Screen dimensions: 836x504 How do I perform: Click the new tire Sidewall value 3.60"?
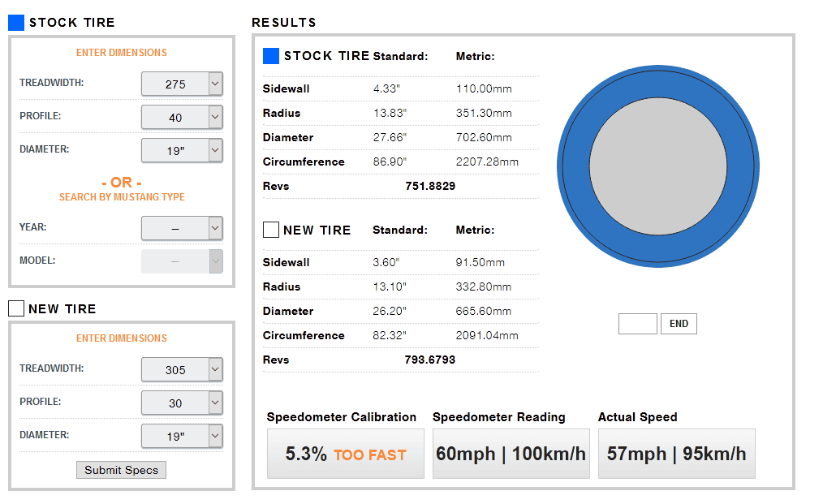pos(386,262)
